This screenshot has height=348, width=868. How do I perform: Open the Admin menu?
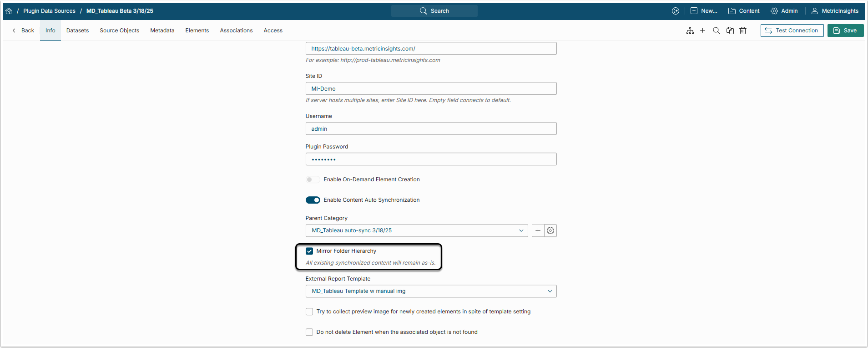(784, 11)
